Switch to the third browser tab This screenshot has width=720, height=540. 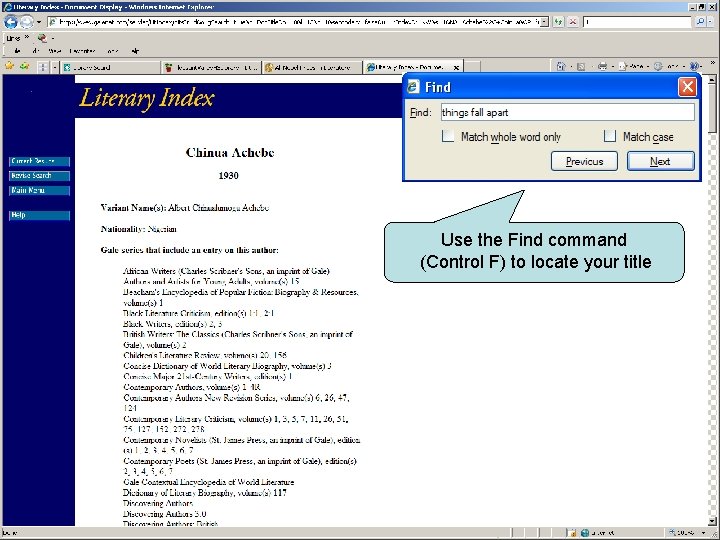312,68
